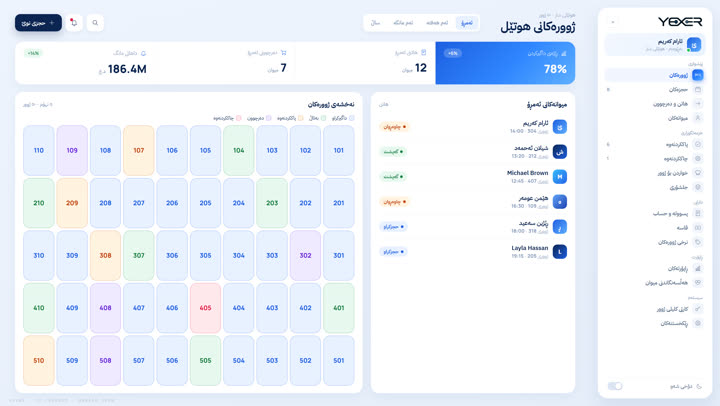The image size is (720, 406).
Task: Open room 302 card
Action: point(305,255)
